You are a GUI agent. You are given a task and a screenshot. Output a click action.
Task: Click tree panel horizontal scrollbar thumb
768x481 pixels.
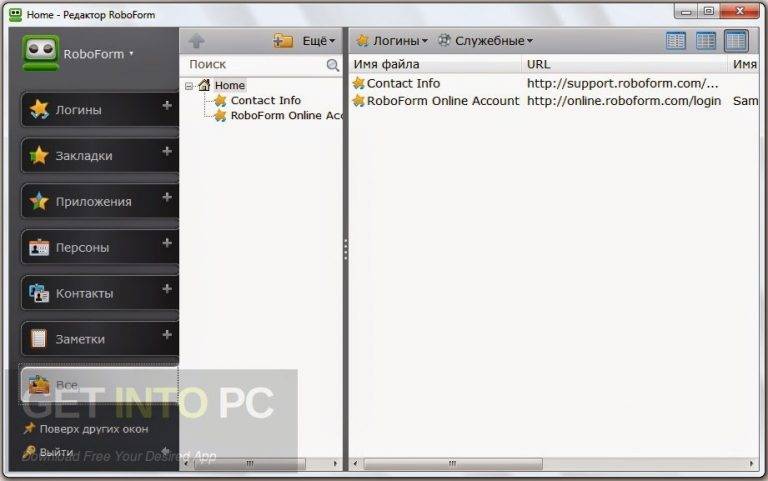click(250, 463)
